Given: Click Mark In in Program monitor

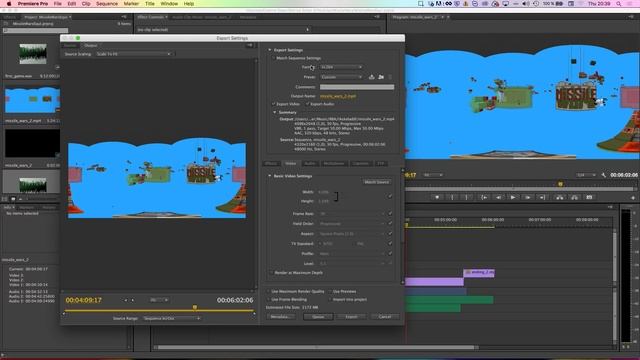Looking at the screenshot, I should 452,198.
